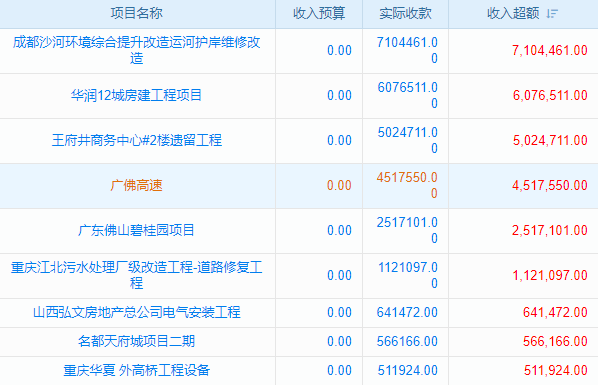Open the highlighted project 广佛高速
Image resolution: width=598 pixels, height=385 pixels.
pyautogui.click(x=137, y=185)
